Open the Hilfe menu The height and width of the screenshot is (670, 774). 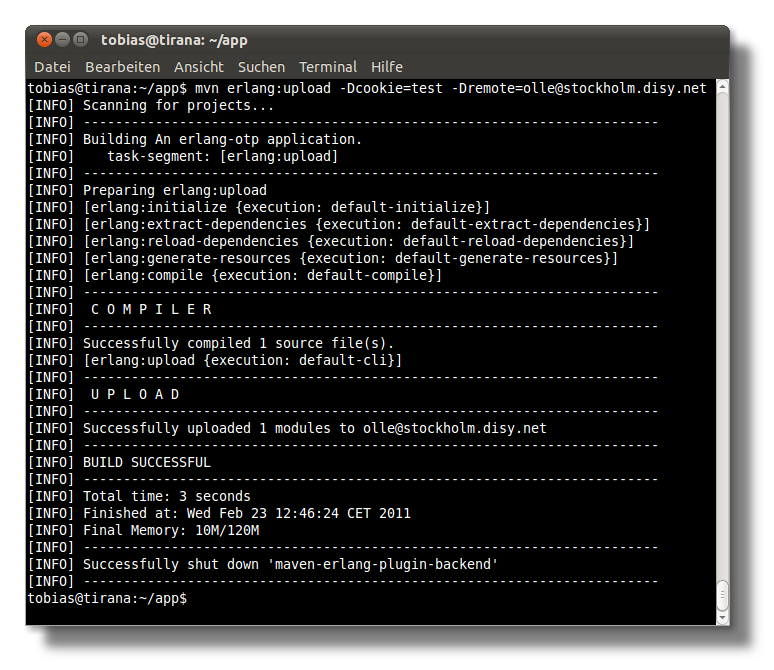click(387, 67)
